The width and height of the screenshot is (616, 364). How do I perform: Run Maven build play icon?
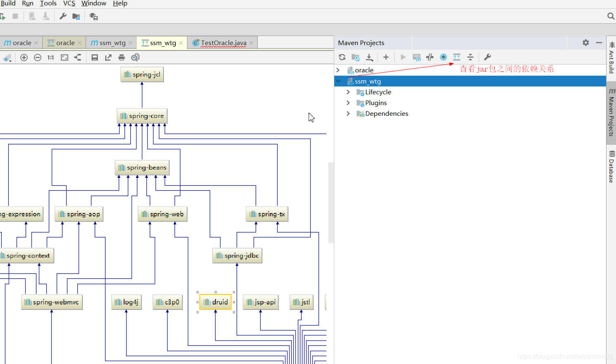point(403,57)
